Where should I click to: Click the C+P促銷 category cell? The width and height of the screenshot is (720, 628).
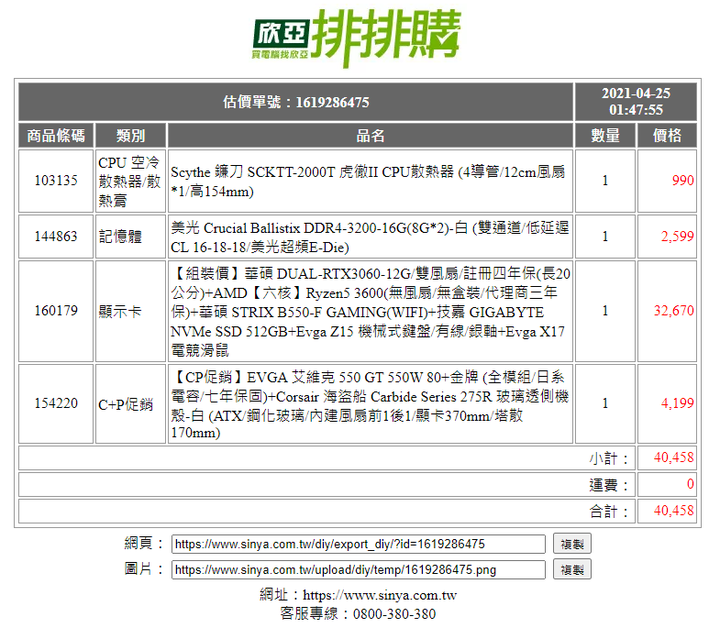pyautogui.click(x=130, y=404)
